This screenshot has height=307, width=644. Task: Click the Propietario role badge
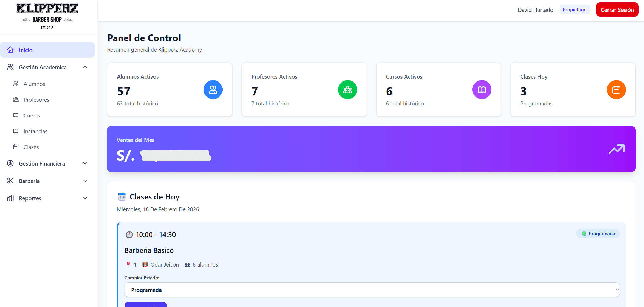[575, 10]
